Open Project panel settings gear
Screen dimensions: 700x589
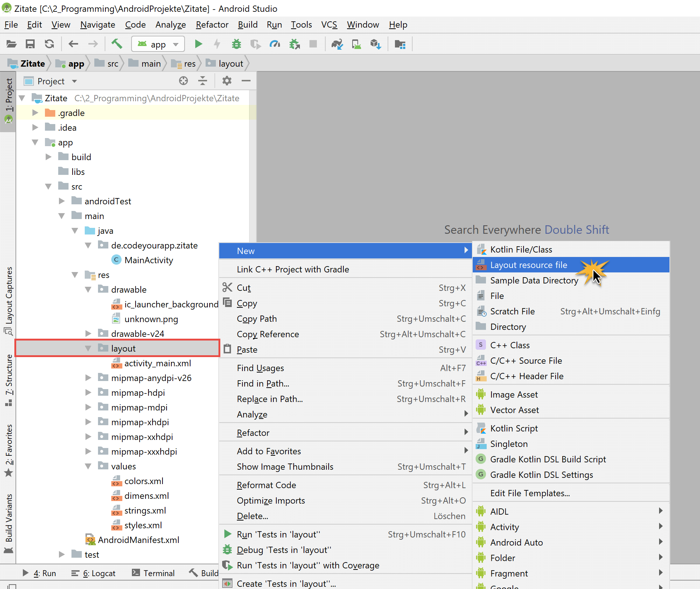pos(227,81)
